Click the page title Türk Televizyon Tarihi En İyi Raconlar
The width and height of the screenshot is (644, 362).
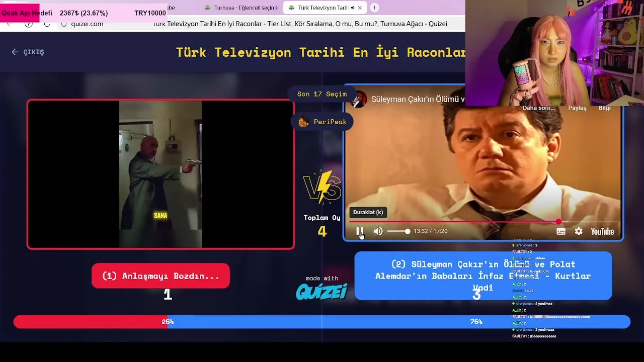point(321,52)
